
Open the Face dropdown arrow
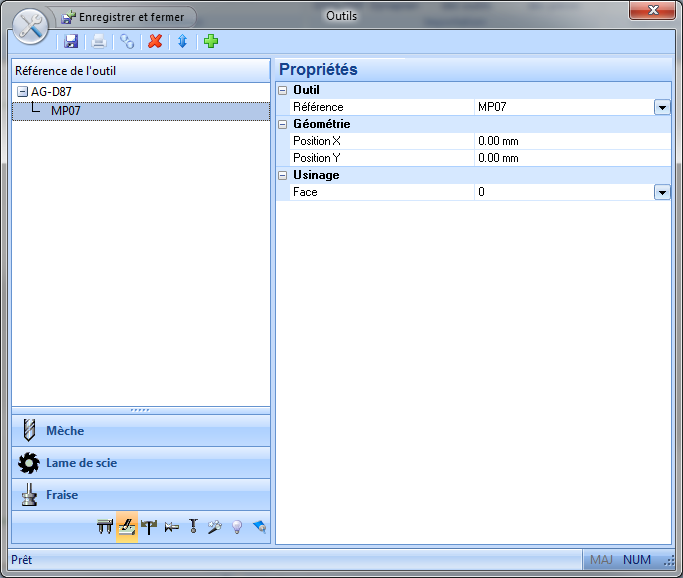[x=661, y=192]
